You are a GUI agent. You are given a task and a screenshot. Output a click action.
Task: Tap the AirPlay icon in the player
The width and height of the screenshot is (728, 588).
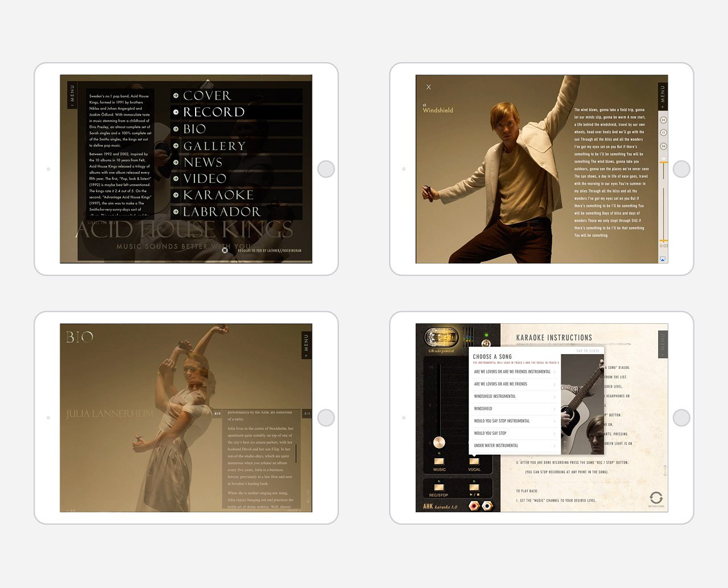click(663, 258)
